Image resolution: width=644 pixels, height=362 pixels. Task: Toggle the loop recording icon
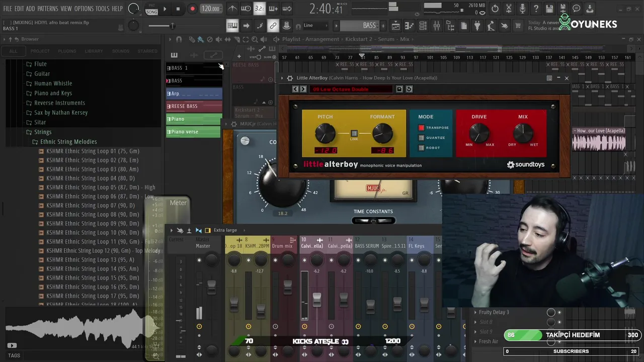pos(287,9)
